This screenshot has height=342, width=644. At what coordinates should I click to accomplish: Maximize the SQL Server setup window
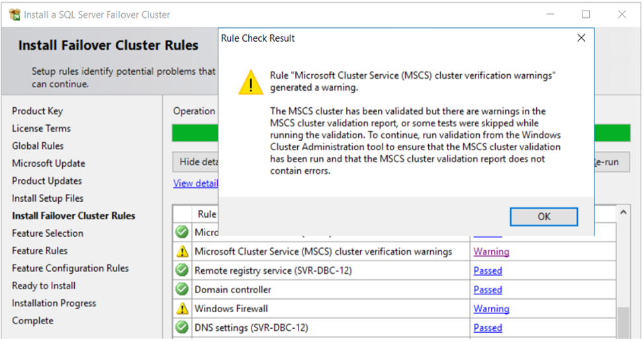(586, 15)
